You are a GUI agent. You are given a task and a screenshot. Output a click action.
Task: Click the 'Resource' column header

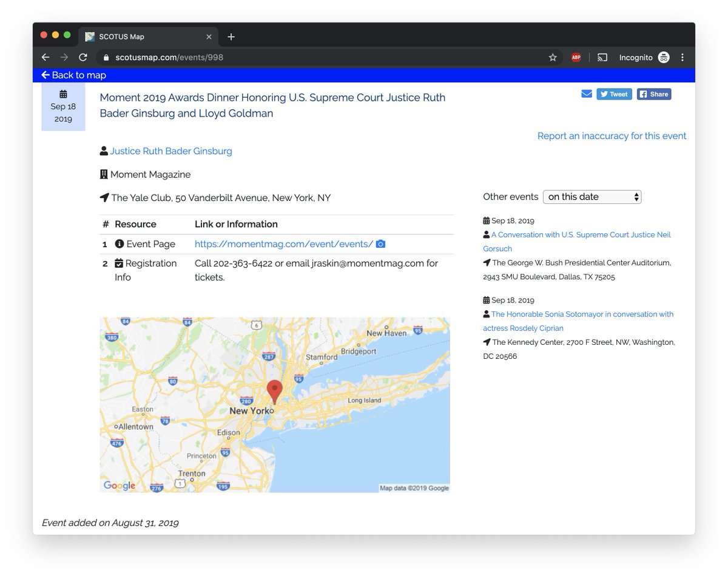coord(135,224)
